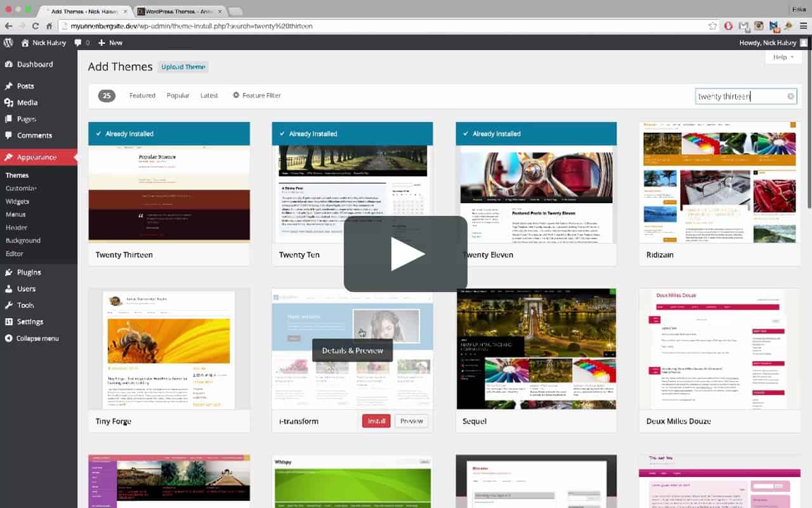The height and width of the screenshot is (508, 812).
Task: Expand the Help dropdown panel
Action: pos(783,57)
